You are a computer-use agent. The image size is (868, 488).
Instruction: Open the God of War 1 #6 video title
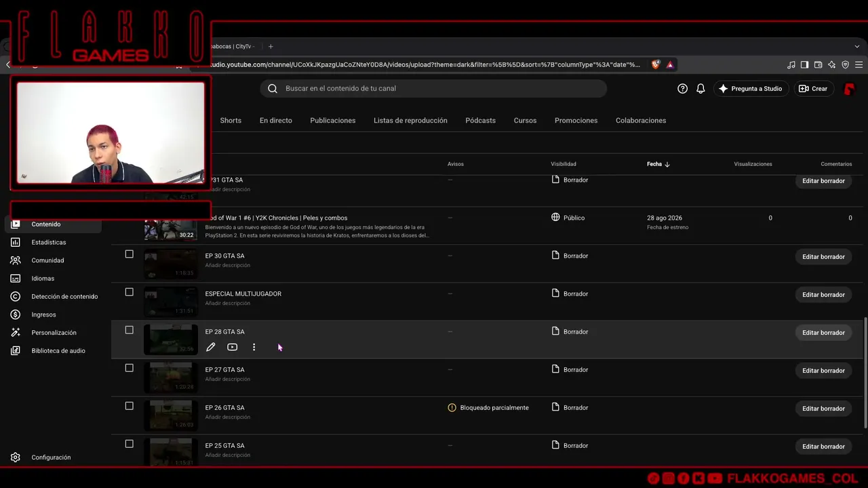coord(279,218)
